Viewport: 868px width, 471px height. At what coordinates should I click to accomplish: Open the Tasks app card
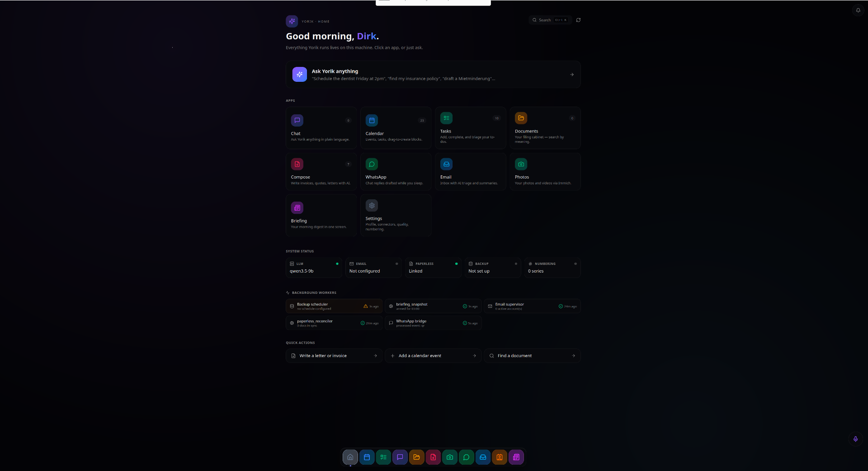coord(471,128)
